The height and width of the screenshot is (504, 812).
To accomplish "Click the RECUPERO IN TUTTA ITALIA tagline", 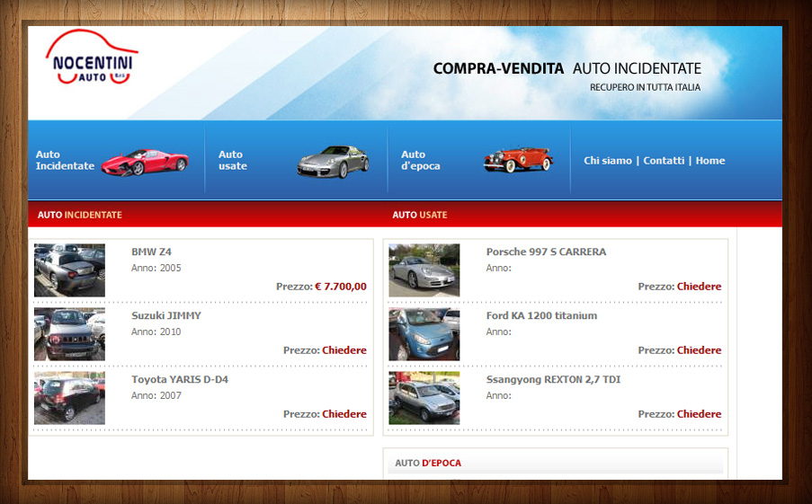I will [x=646, y=87].
